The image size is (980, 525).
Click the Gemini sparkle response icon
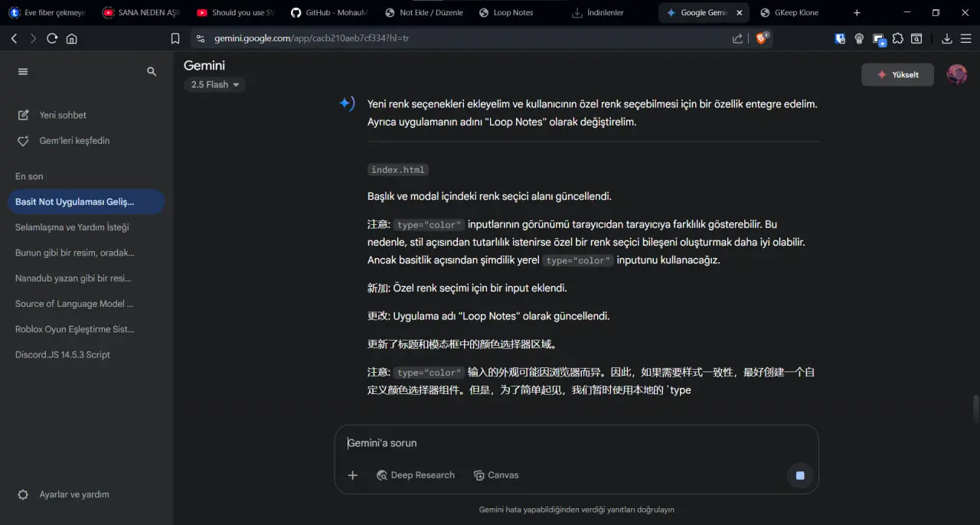[347, 103]
